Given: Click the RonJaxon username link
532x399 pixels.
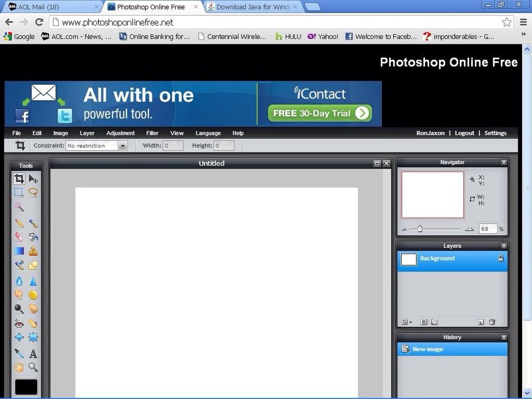Looking at the screenshot, I should [x=430, y=133].
